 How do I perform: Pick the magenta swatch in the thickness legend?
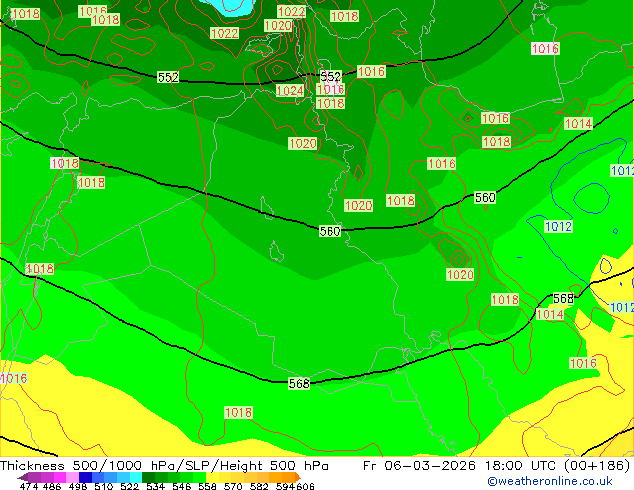click(60, 477)
